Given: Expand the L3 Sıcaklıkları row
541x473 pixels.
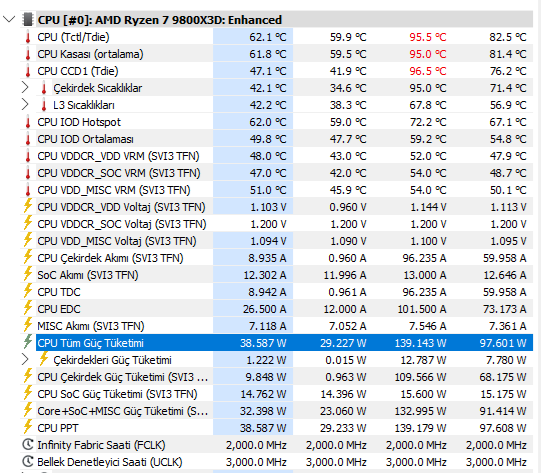Looking at the screenshot, I should (25, 105).
